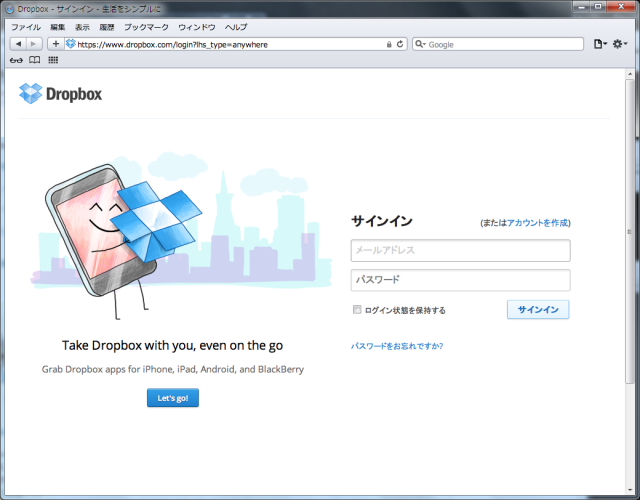640x500 pixels.
Task: Open the 編集 menu
Action: click(x=58, y=27)
